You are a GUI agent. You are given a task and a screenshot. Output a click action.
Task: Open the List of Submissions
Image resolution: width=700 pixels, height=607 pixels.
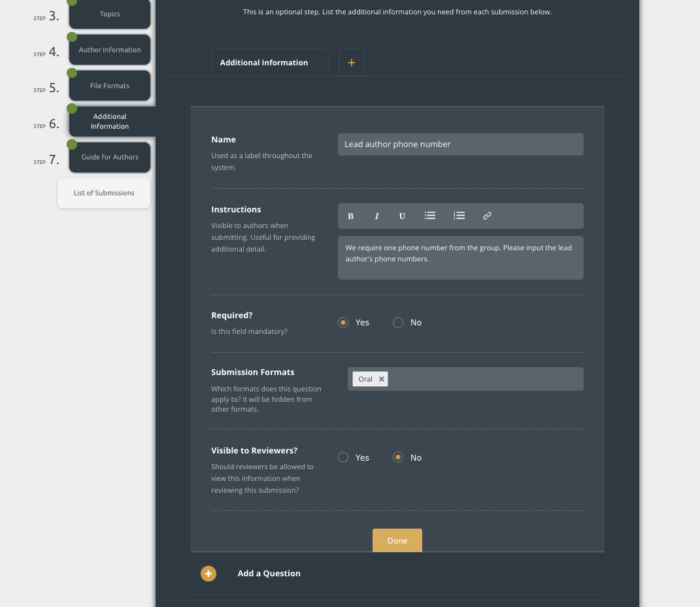104,193
